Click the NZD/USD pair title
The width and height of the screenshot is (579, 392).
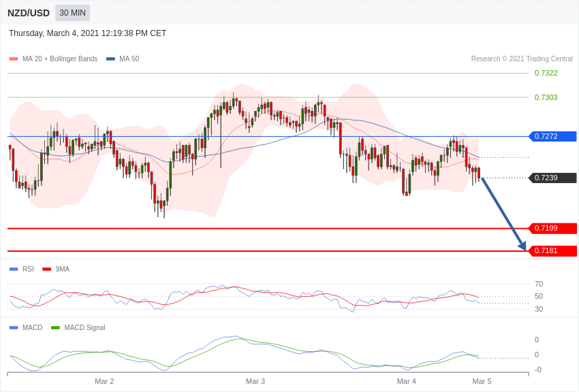pos(29,14)
